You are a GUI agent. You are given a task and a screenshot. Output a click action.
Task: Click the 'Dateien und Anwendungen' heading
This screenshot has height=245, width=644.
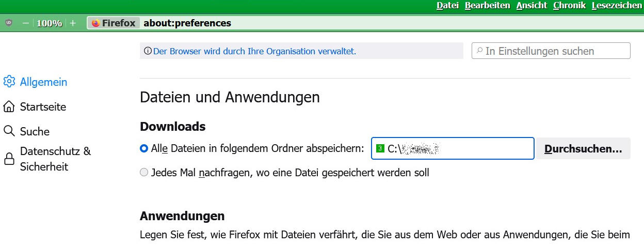(x=230, y=97)
